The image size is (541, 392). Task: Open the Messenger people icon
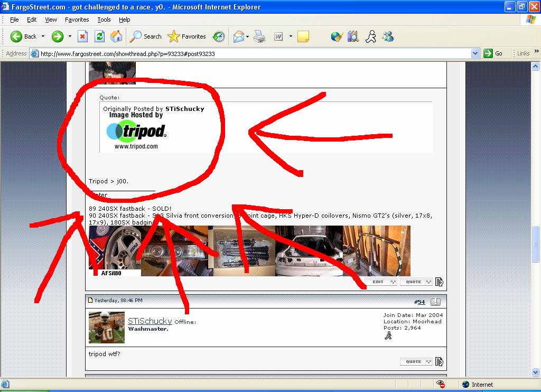[x=388, y=36]
